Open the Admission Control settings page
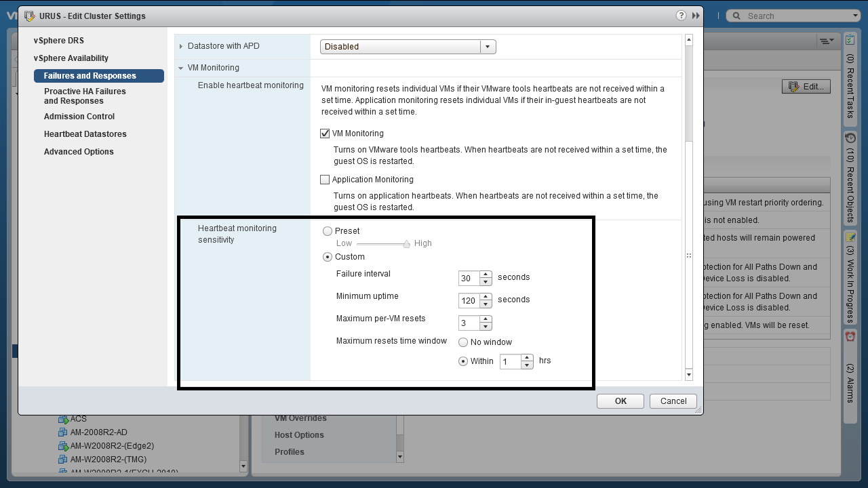 [79, 117]
